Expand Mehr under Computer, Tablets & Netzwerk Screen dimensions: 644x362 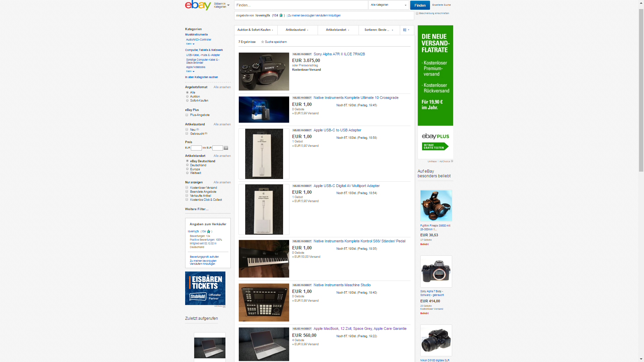point(190,71)
